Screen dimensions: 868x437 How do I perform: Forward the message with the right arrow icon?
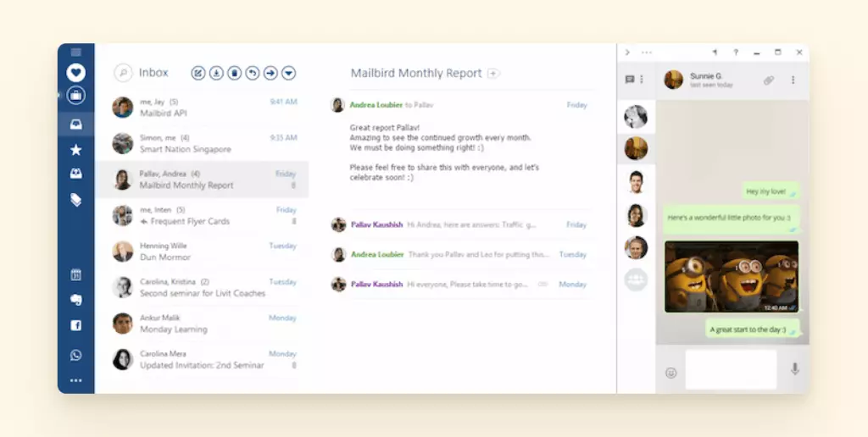pyautogui.click(x=270, y=73)
